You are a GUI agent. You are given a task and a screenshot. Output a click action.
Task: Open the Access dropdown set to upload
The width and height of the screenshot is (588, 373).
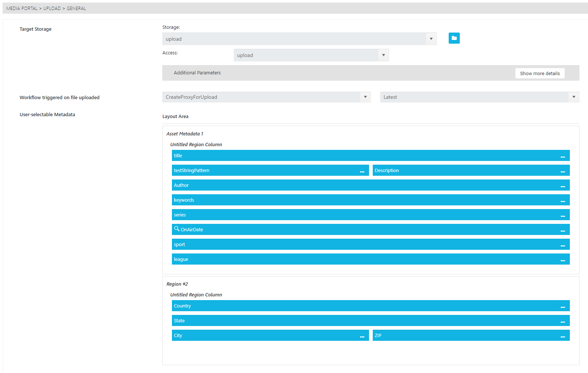click(383, 55)
